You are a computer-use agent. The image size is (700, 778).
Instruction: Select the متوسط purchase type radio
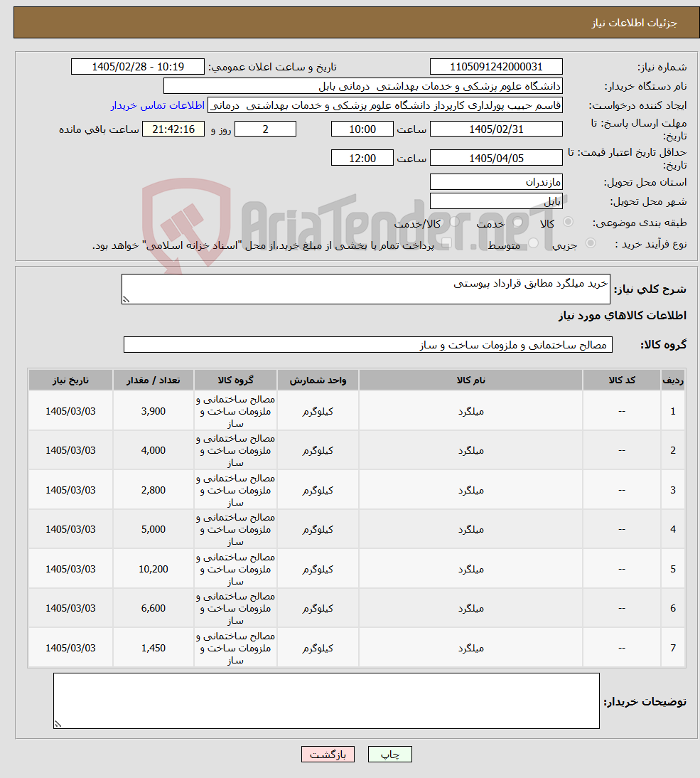coord(534,243)
